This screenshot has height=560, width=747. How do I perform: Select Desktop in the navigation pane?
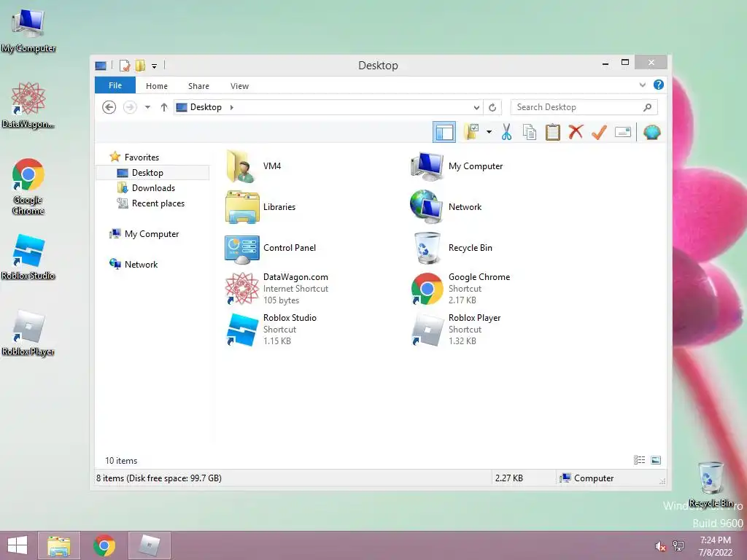click(x=152, y=172)
